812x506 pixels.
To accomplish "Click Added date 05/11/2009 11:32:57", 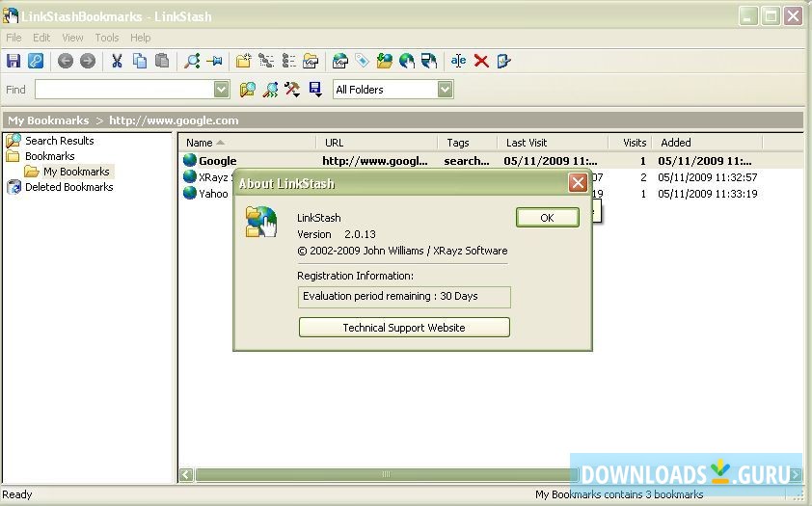I will click(708, 177).
